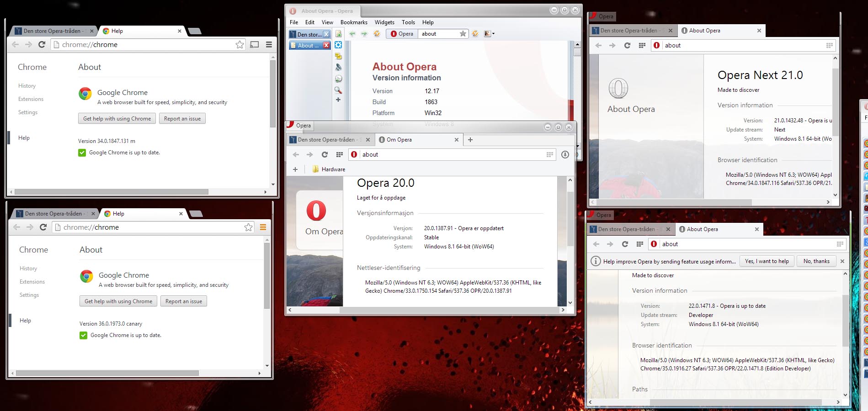Image resolution: width=868 pixels, height=411 pixels.
Task: Close the About tab in Opera 12
Action: 326,45
